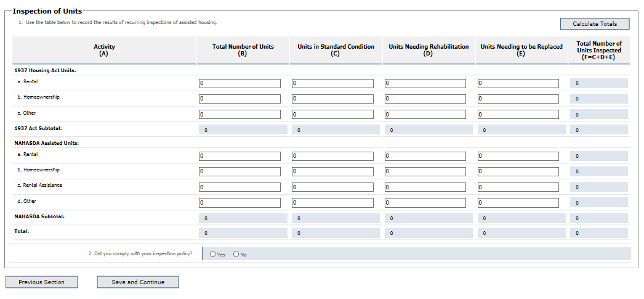Select No for inspection policy compliance
Screen dimensions: 644x299
click(236, 254)
